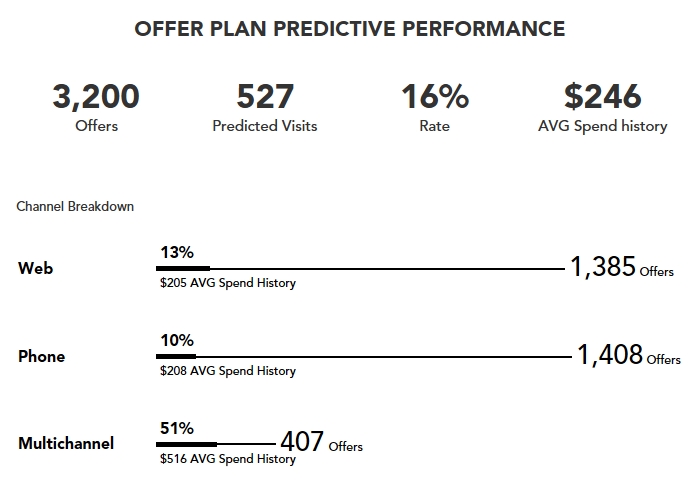Click the Phone 10% rate label
This screenshot has width=700, height=500.
tap(176, 341)
